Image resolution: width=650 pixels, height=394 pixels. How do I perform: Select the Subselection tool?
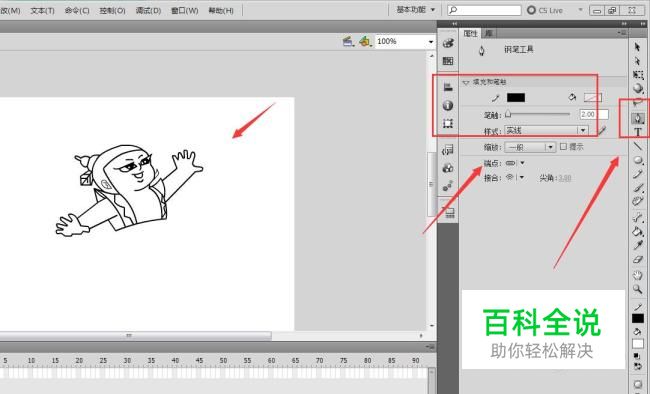pos(638,61)
